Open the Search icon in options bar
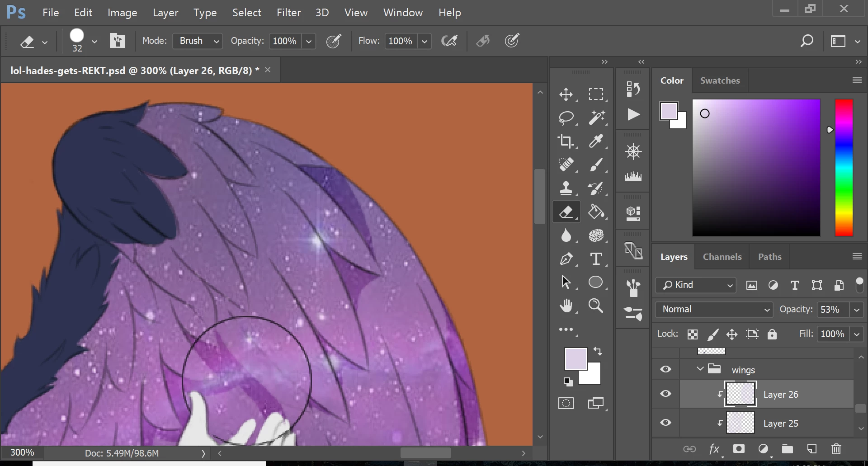The height and width of the screenshot is (466, 868). [807, 41]
